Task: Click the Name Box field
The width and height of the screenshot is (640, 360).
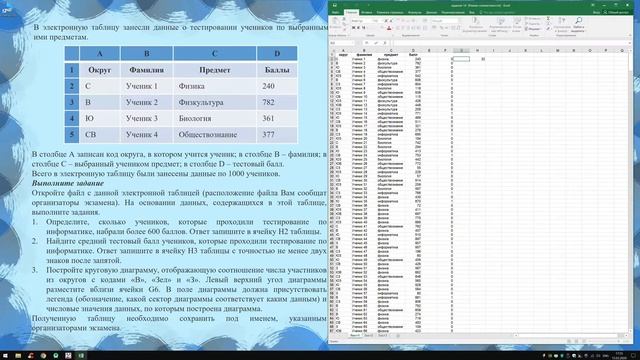Action: point(341,43)
